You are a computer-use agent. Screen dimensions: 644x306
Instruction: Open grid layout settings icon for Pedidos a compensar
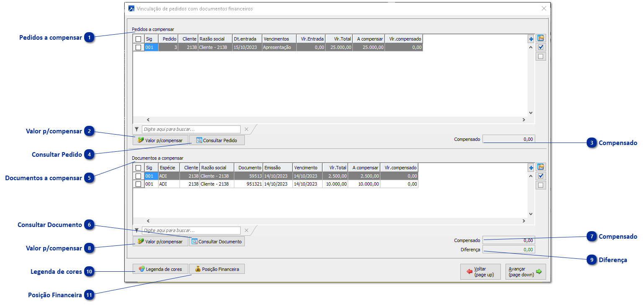coord(541,38)
